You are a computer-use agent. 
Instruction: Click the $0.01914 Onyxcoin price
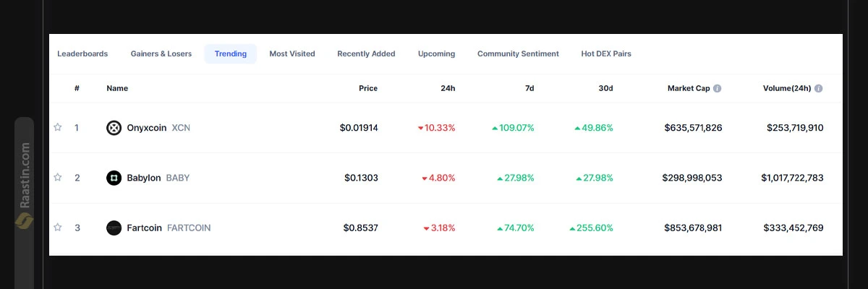(359, 128)
